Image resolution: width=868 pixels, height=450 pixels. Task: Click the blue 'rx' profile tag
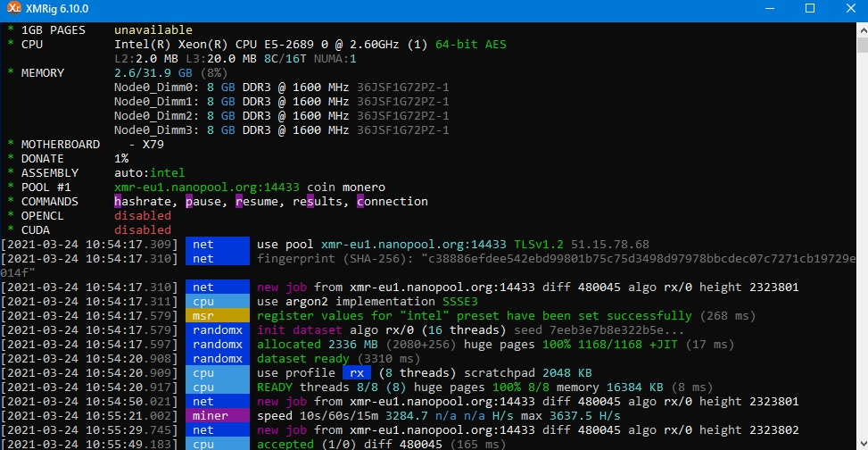pyautogui.click(x=357, y=373)
